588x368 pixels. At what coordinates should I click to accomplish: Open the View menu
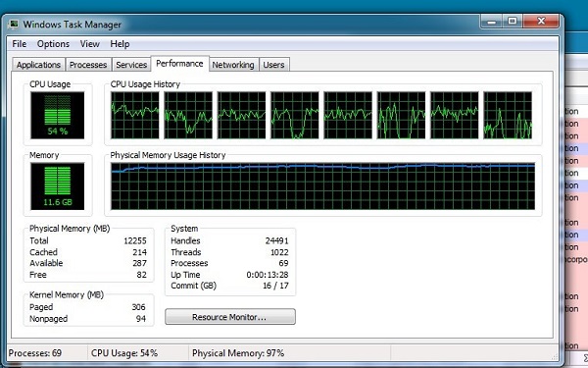point(89,44)
